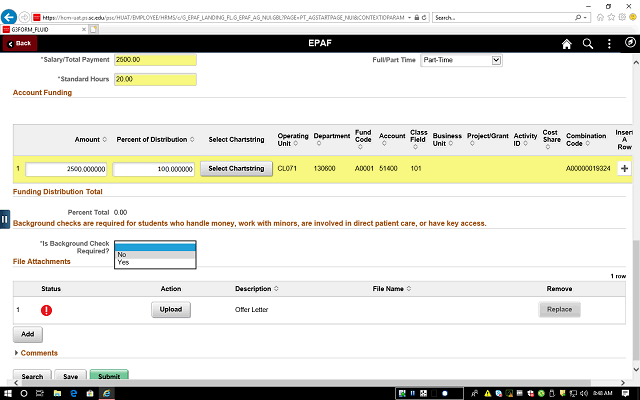
Task: Choose No in background check list
Action: 155,255
